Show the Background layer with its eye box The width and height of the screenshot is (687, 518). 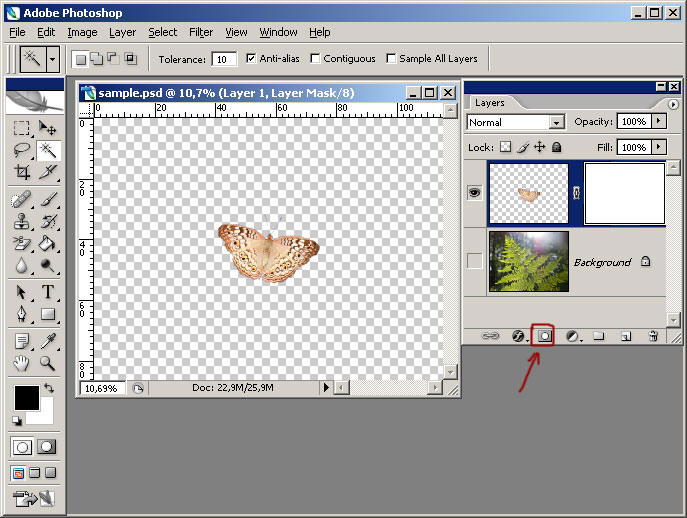(475, 261)
